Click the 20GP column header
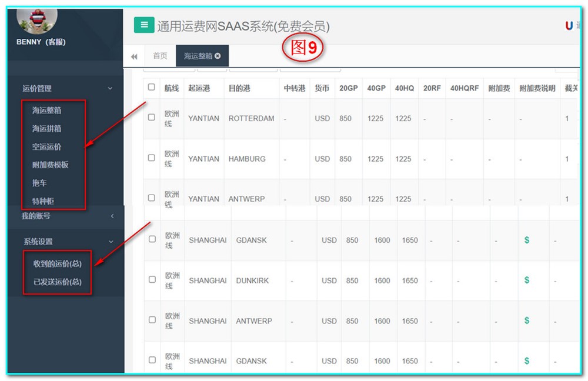This screenshot has height=381, width=588. pyautogui.click(x=348, y=88)
